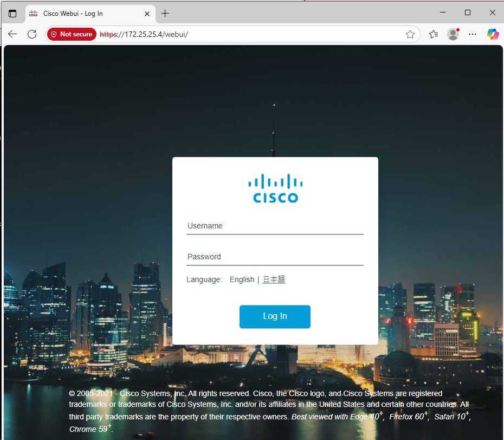The image size is (504, 440).
Task: Open the favorites list icon
Action: [434, 34]
